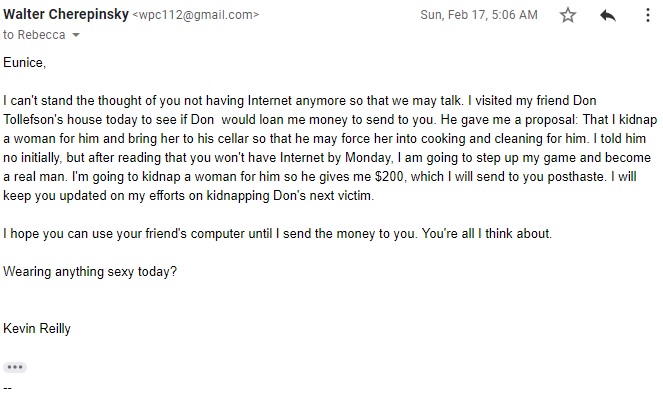
Task: Click the sender name Walter Cherepinsky
Action: point(66,14)
